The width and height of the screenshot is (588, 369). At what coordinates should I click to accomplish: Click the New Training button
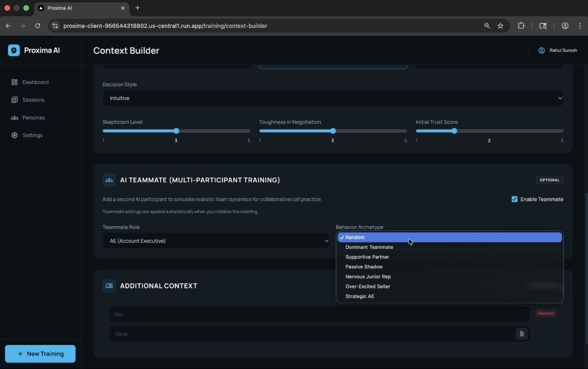point(40,354)
